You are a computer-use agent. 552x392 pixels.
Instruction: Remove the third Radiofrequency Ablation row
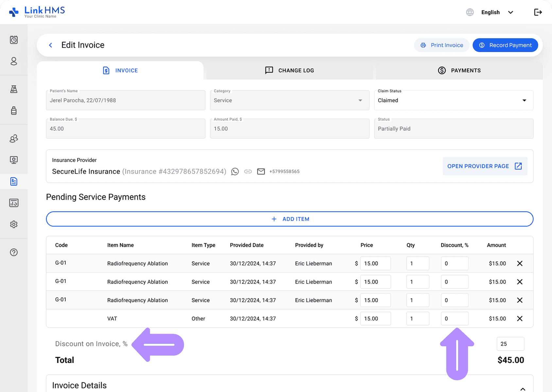[520, 300]
